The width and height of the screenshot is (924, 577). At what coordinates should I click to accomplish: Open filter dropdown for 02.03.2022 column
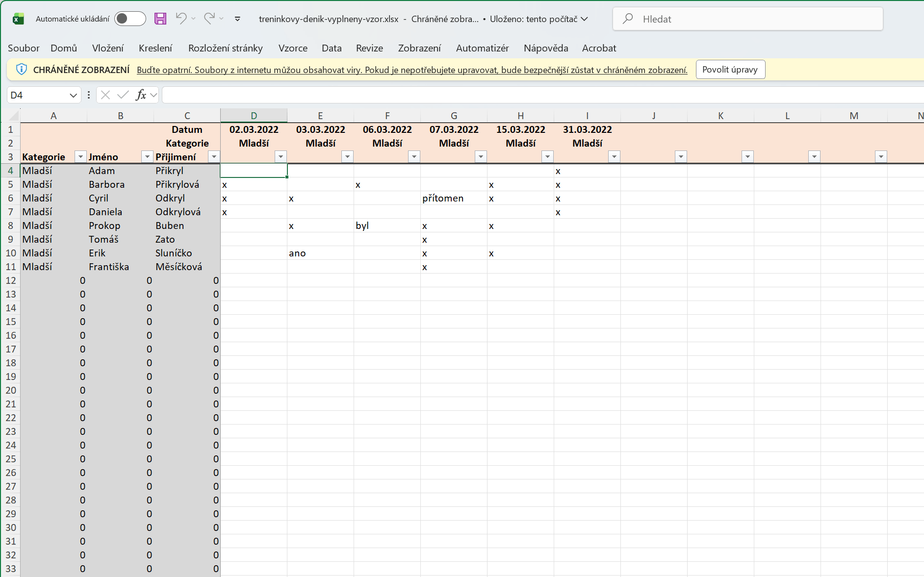point(281,157)
